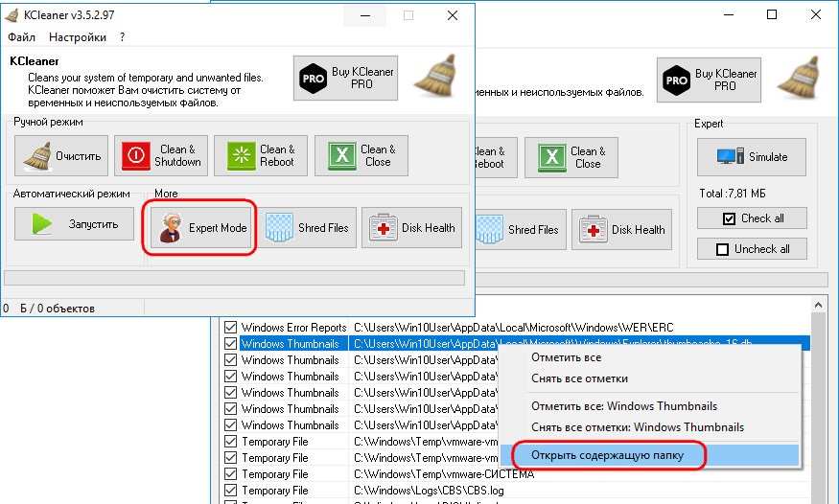
Task: Choose Отметить все: Windows Thumbnails
Action: (649, 406)
